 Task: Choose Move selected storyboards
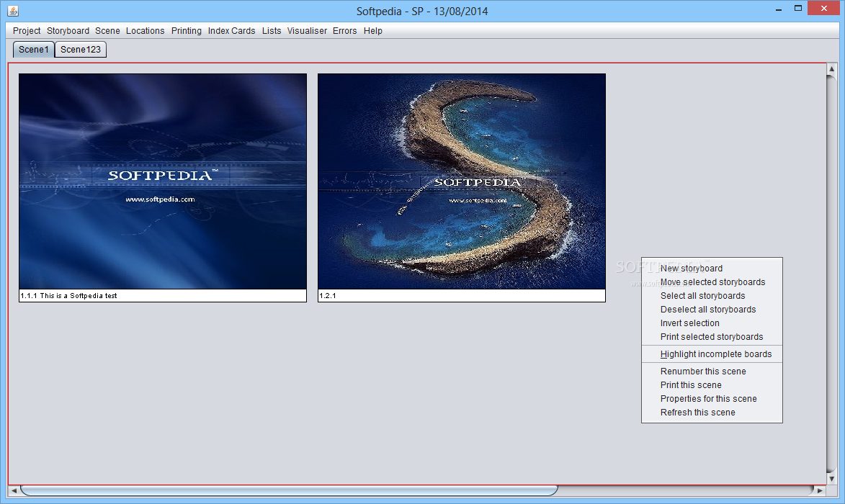click(x=712, y=282)
